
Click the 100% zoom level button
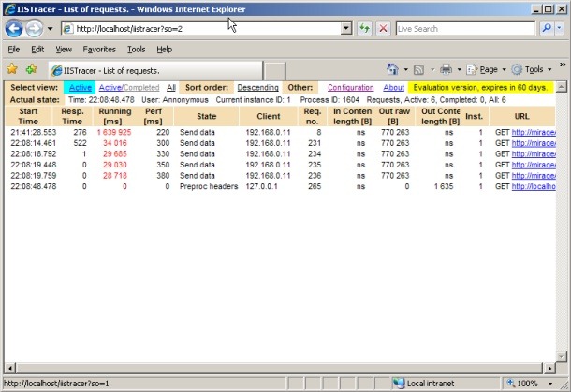pyautogui.click(x=523, y=384)
